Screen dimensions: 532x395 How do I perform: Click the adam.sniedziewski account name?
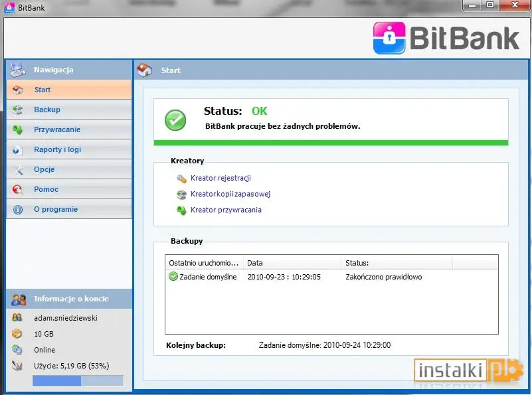66,318
